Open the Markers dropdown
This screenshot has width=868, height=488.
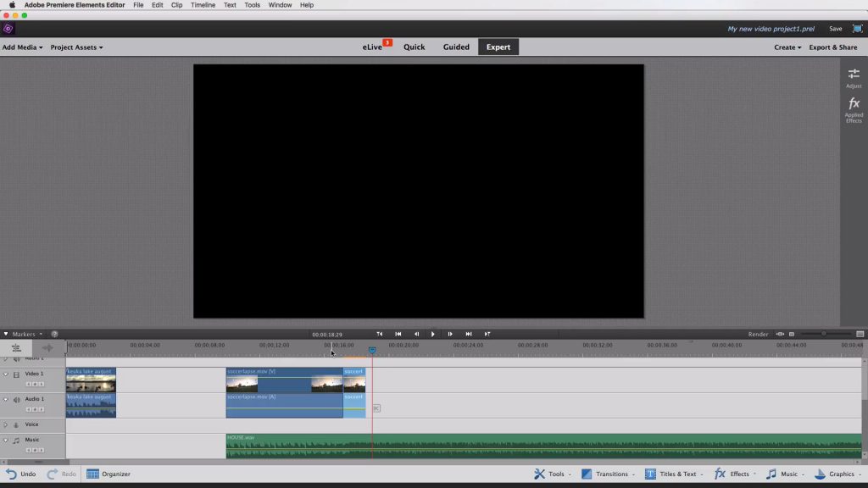click(x=27, y=334)
